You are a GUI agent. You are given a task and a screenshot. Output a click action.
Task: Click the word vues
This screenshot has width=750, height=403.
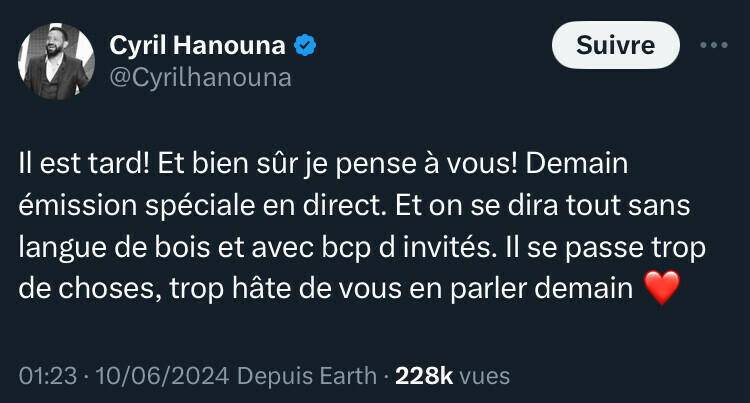point(485,377)
